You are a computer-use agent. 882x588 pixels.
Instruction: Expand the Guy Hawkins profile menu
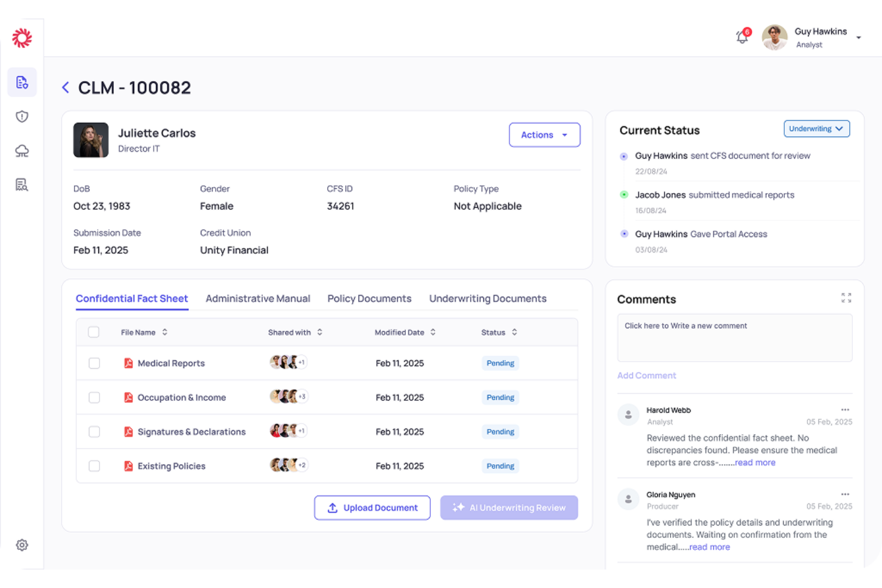coord(859,37)
